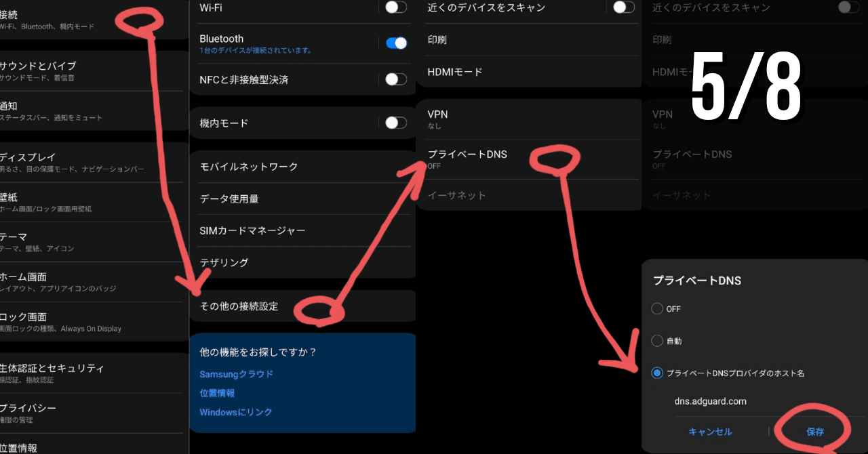Select the 自動 radio option
The image size is (868, 454).
[x=656, y=341]
